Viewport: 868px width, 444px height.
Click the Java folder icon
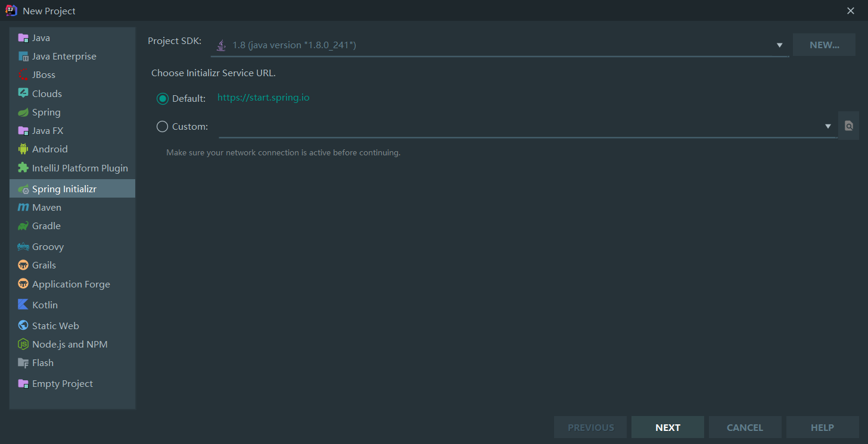coord(23,38)
